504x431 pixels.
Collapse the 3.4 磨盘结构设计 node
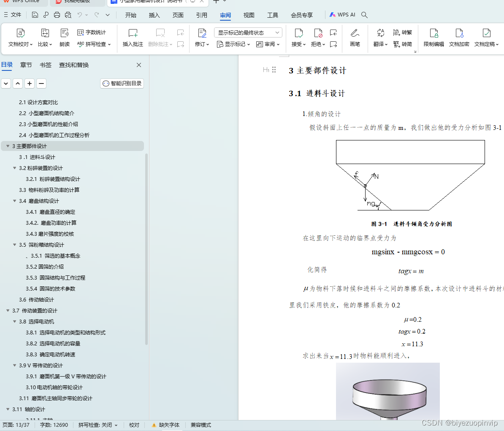tap(14, 201)
